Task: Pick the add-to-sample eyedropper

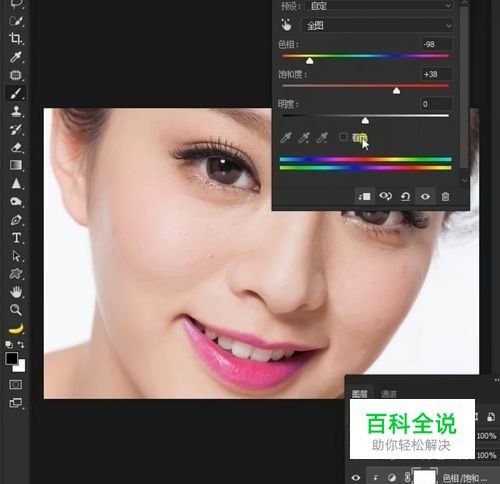Action: click(x=303, y=137)
